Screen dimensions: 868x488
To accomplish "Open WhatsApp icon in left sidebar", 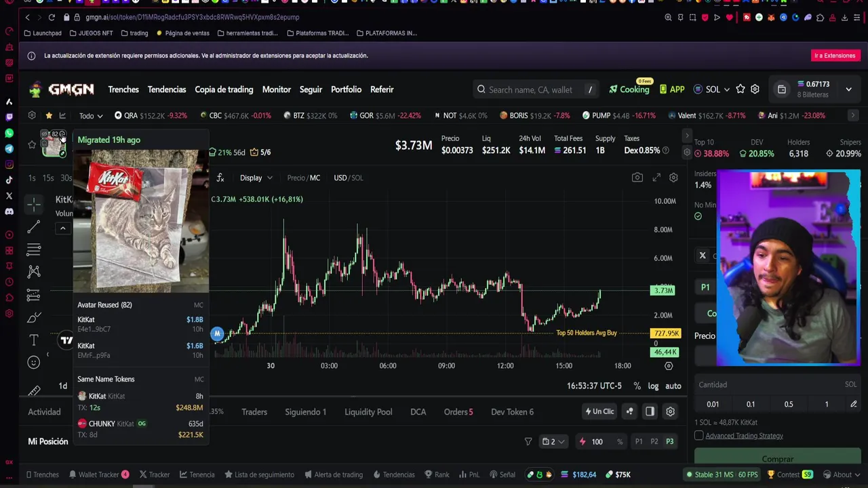I will [x=9, y=133].
